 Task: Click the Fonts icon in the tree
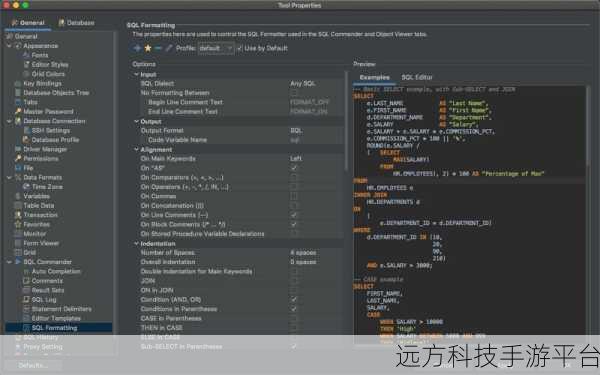(x=26, y=55)
